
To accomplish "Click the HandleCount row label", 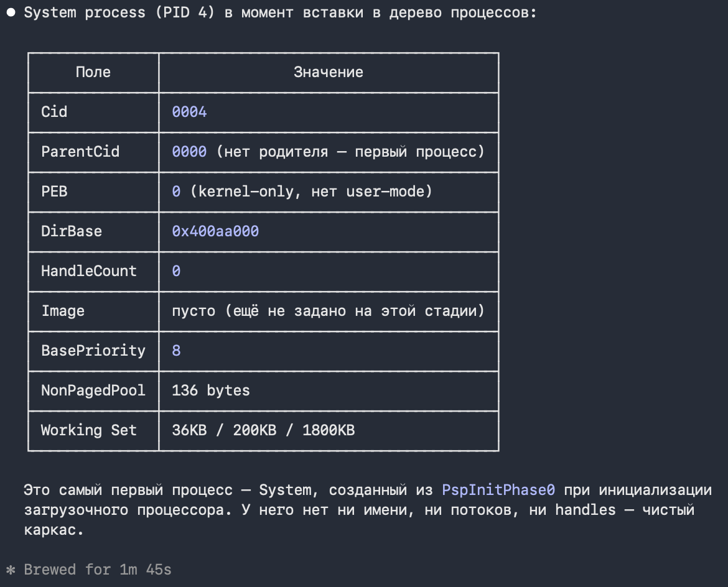I will point(89,271).
